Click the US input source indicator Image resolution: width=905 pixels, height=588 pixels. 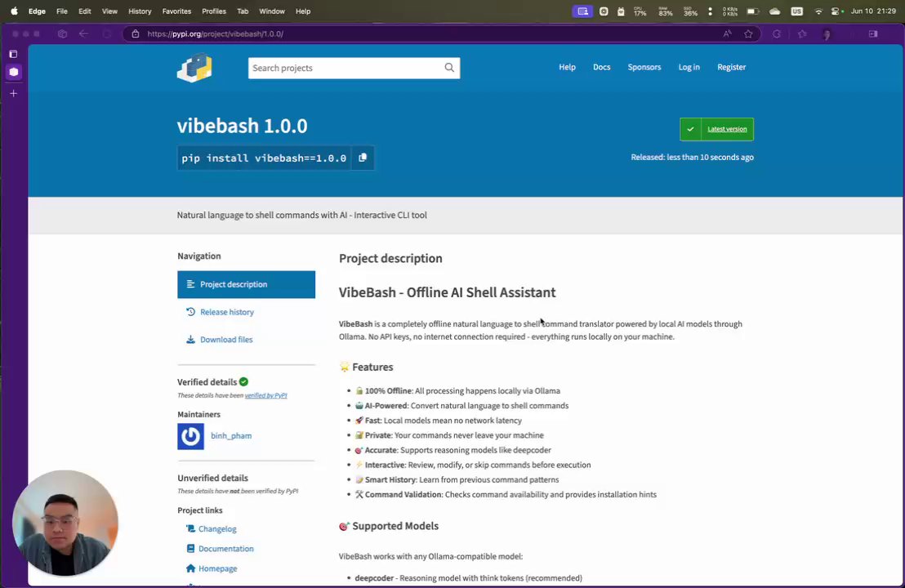coord(797,11)
